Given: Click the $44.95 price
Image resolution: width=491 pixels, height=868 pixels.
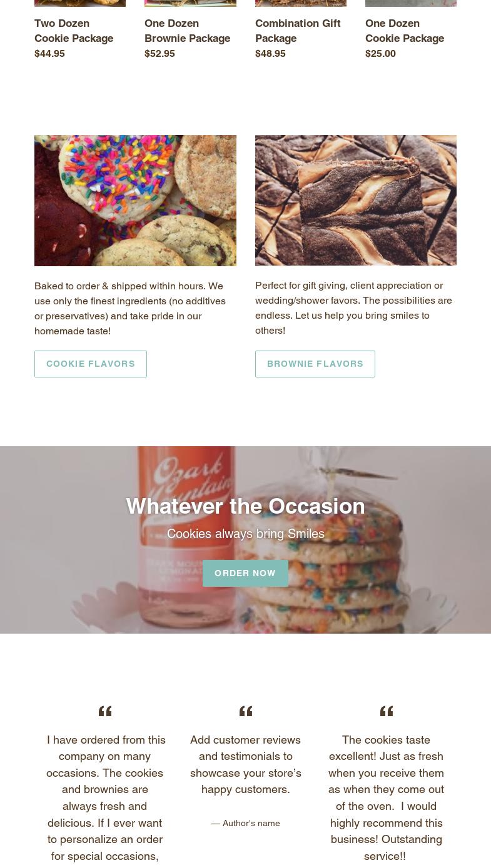Looking at the screenshot, I should point(49,54).
